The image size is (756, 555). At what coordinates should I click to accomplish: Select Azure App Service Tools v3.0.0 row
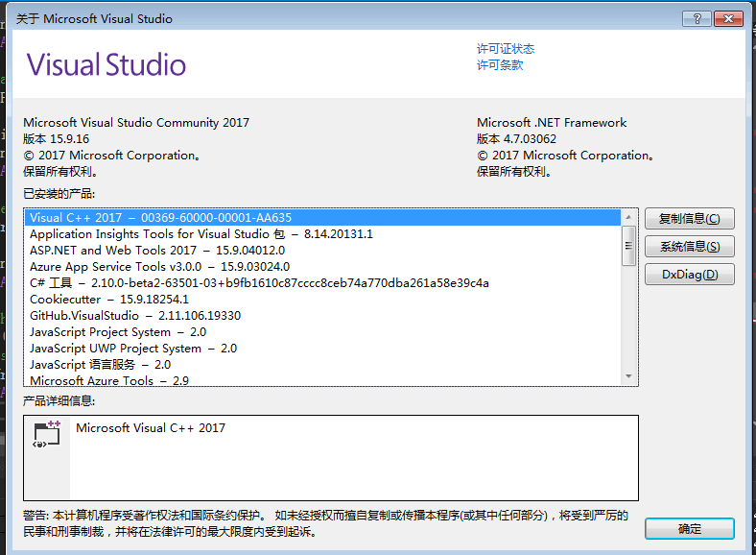(x=322, y=267)
